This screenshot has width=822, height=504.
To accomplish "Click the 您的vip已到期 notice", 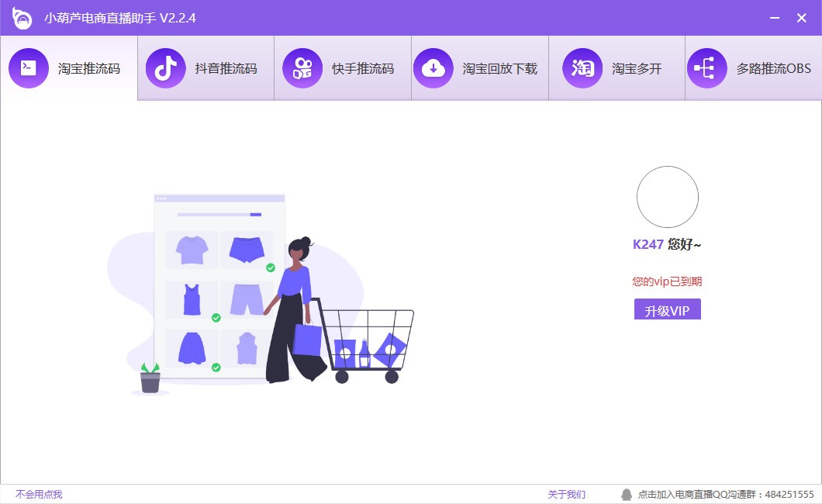I will 667,281.
